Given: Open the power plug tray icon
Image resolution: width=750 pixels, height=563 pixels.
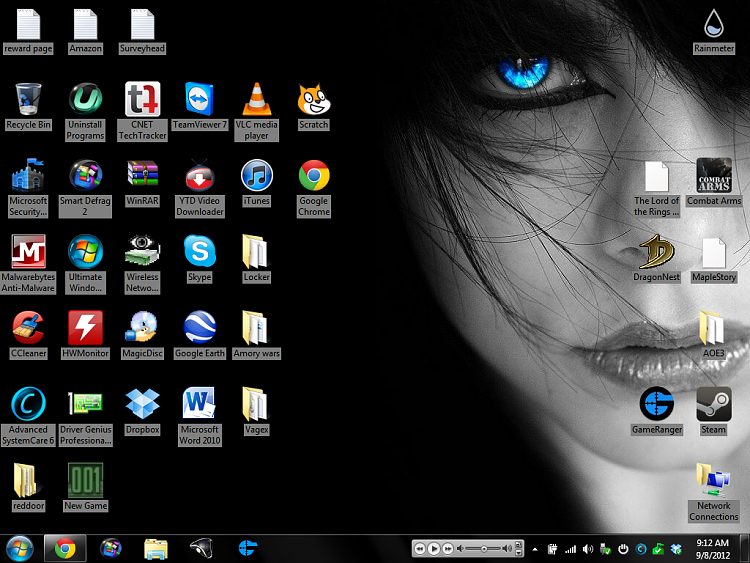Looking at the screenshot, I should pos(552,549).
